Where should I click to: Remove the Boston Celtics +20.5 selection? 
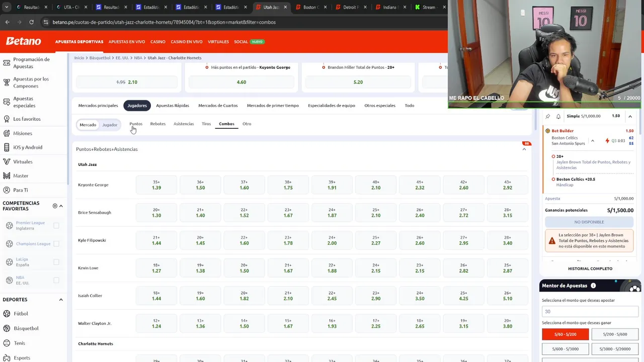click(x=553, y=179)
